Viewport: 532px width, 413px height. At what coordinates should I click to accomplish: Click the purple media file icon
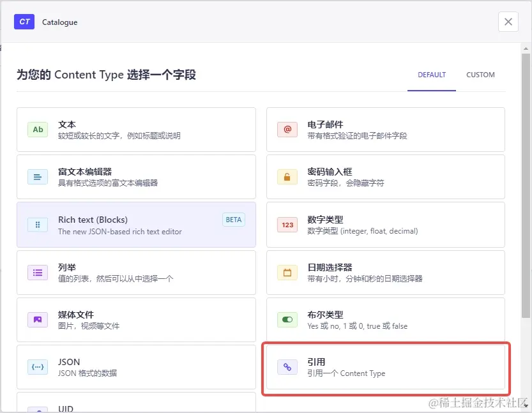(x=38, y=319)
